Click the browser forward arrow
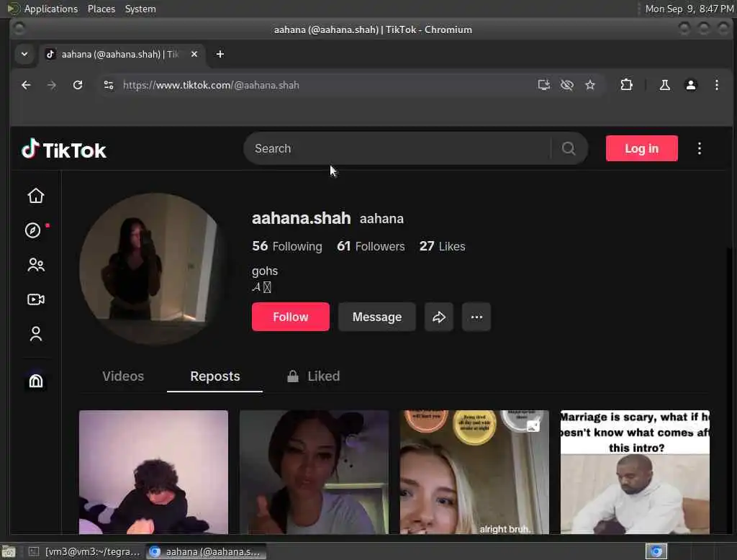 52,85
